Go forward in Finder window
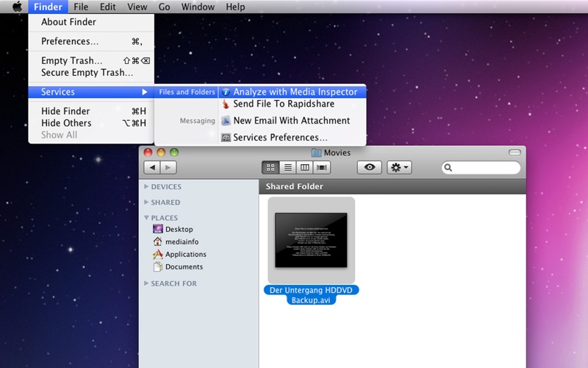This screenshot has width=588, height=368. point(168,168)
